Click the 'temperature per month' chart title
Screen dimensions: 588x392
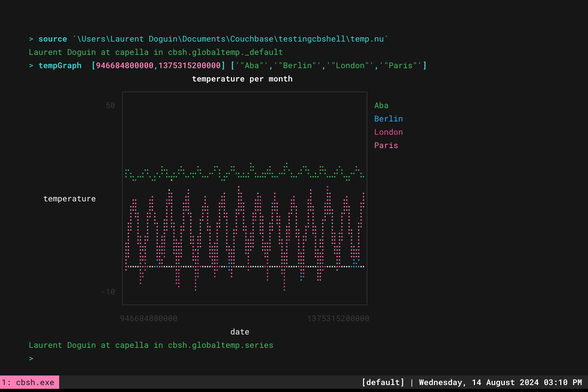point(242,79)
